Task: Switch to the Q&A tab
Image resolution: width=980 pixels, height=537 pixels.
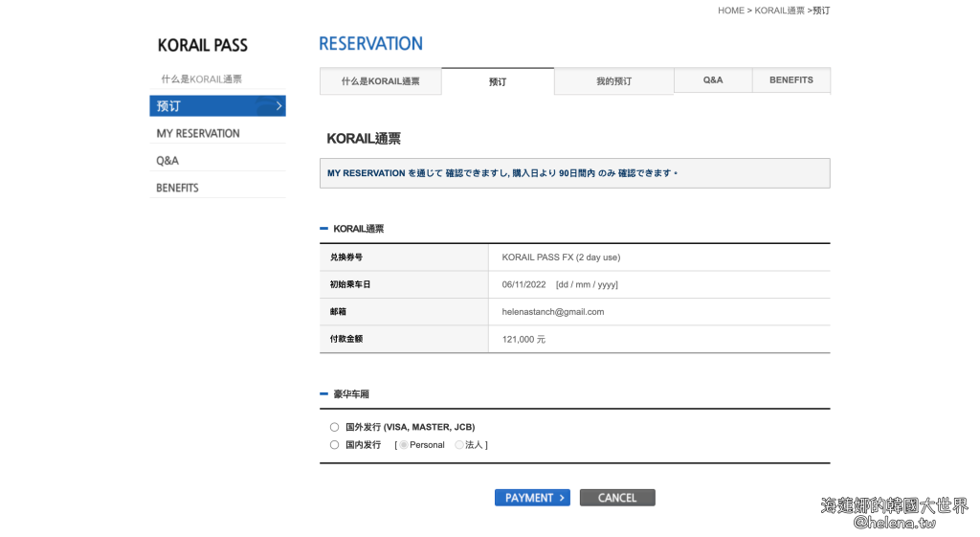Action: pos(713,80)
